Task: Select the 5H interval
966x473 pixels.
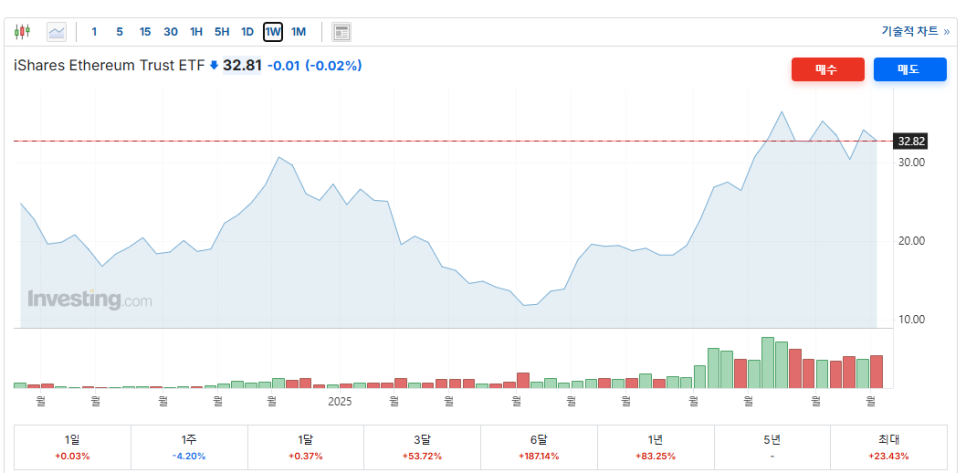Action: (222, 32)
